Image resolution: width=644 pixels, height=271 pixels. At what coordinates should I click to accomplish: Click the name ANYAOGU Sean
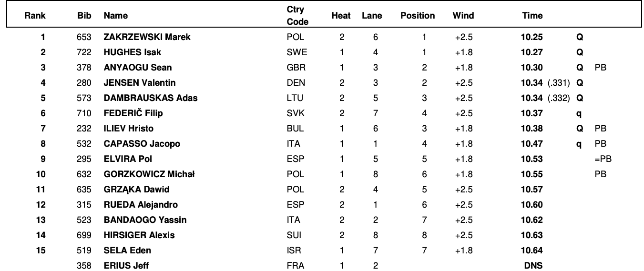coord(138,68)
